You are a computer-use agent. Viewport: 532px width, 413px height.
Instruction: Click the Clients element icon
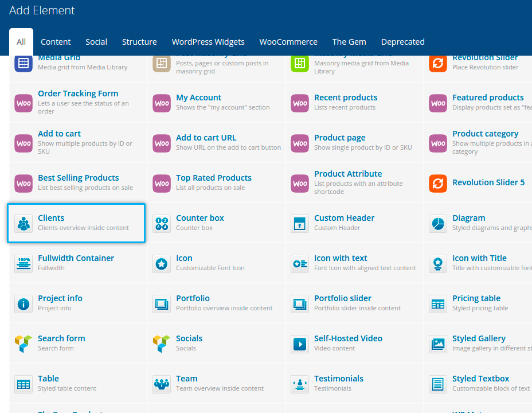coord(24,224)
